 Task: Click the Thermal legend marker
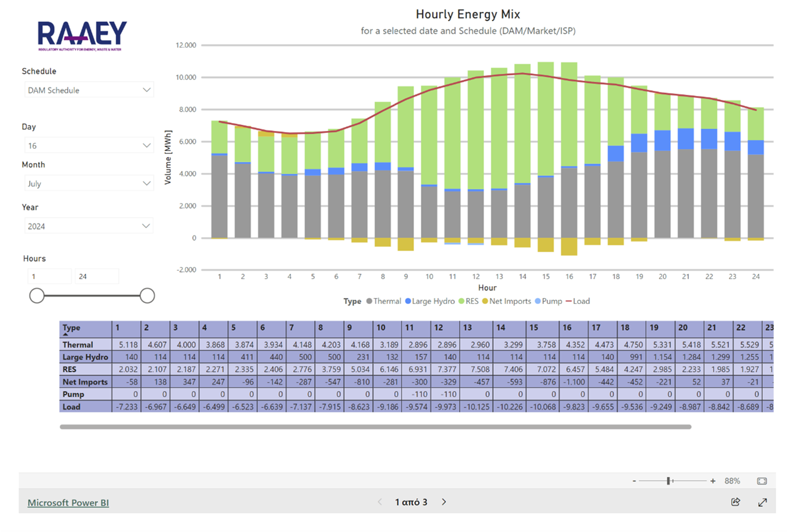coord(369,301)
